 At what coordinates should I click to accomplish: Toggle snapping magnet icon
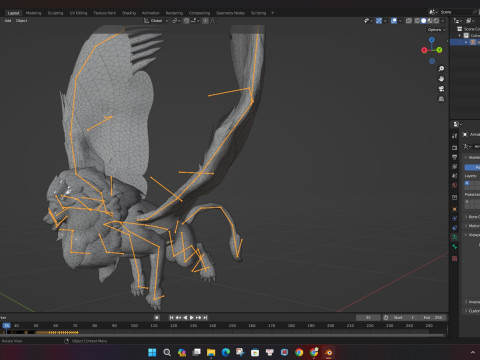point(187,21)
